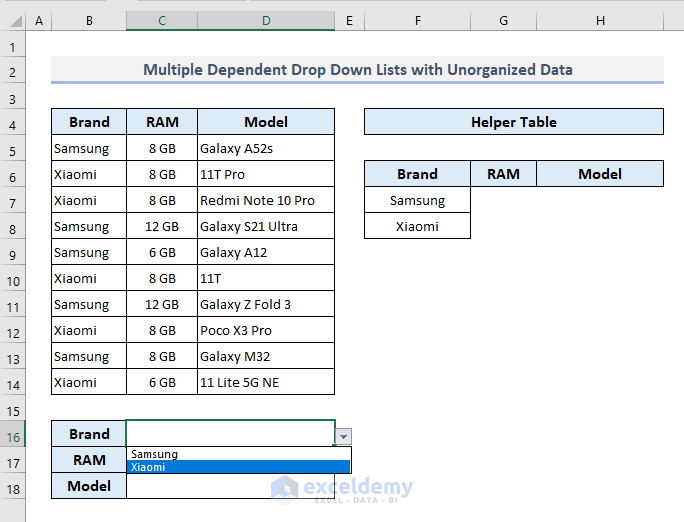Select the 12 GB cell in row 11
The height and width of the screenshot is (522, 684).
pos(162,304)
